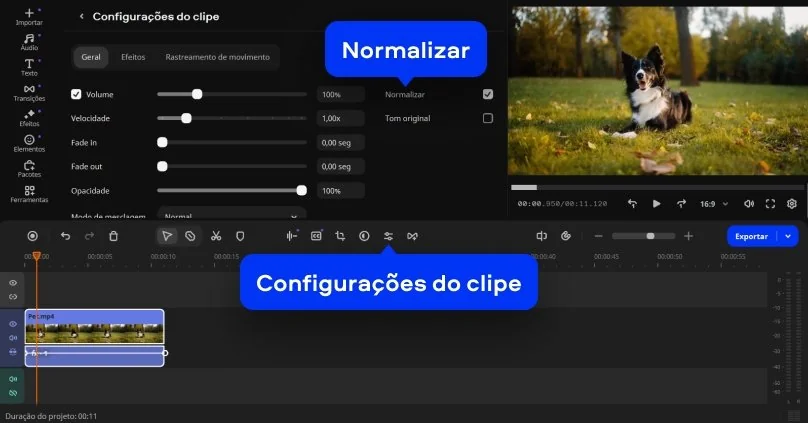Toggle the preview player volume icon

click(749, 204)
